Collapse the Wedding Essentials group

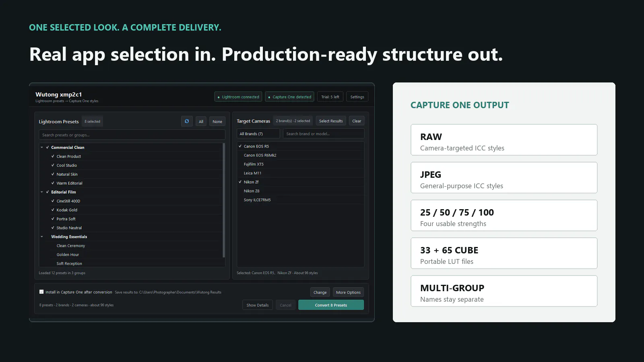coord(42,237)
